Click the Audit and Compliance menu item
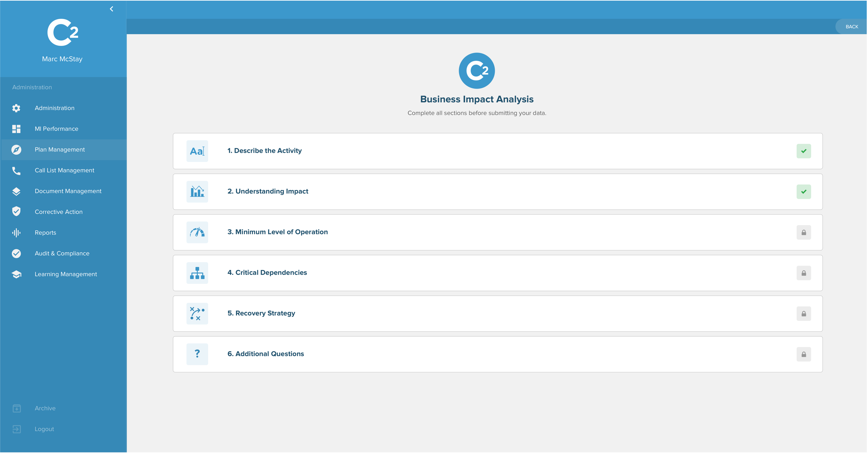Image resolution: width=868 pixels, height=453 pixels. (x=62, y=253)
